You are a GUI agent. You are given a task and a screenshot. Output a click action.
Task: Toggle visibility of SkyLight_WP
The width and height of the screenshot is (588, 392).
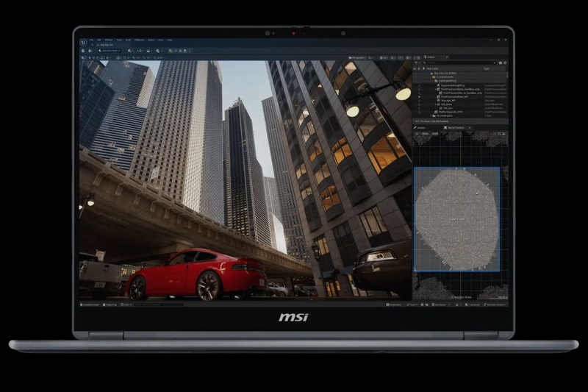419,101
